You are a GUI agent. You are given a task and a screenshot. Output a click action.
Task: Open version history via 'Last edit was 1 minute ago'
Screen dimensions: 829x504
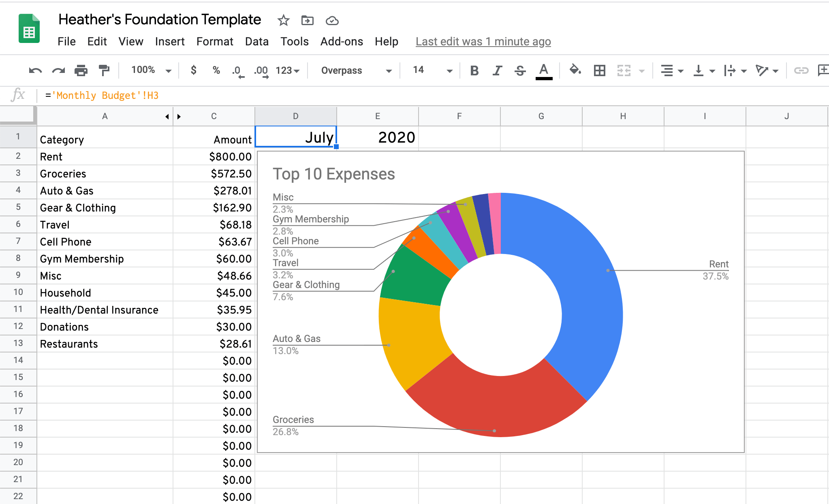(483, 41)
